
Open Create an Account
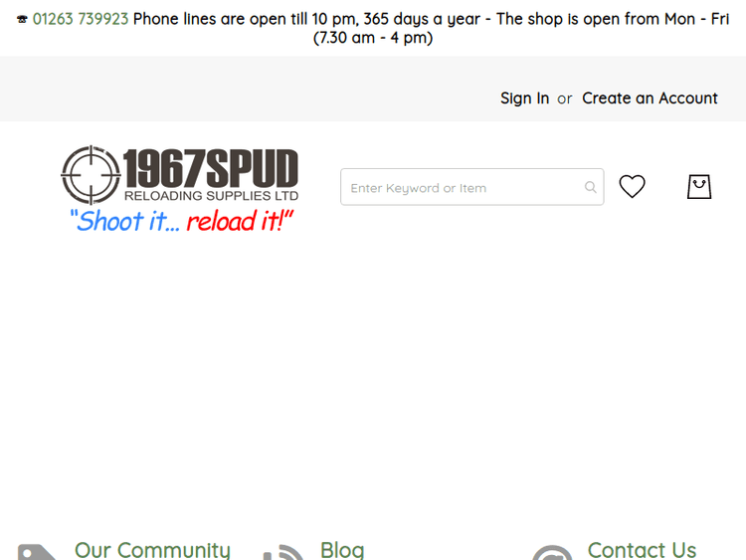click(x=650, y=98)
